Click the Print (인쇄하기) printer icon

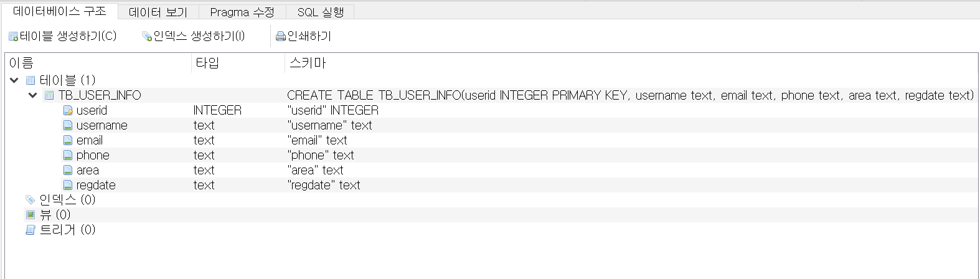[x=281, y=37]
